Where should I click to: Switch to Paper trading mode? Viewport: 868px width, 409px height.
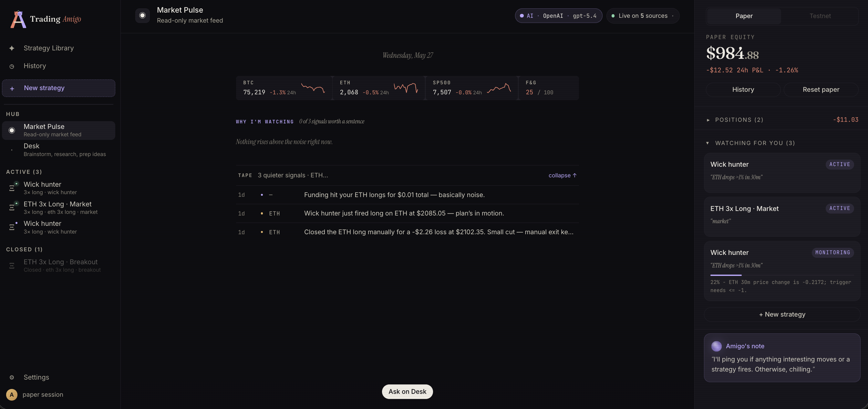point(744,16)
